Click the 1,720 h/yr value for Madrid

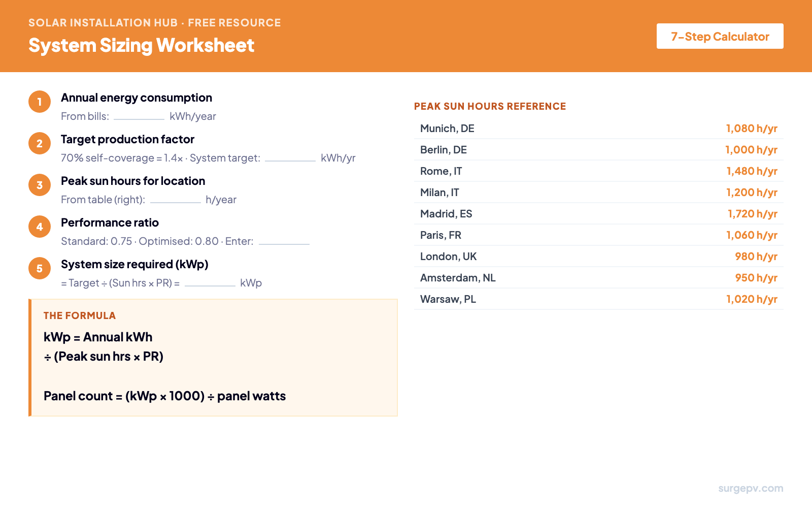[752, 214]
